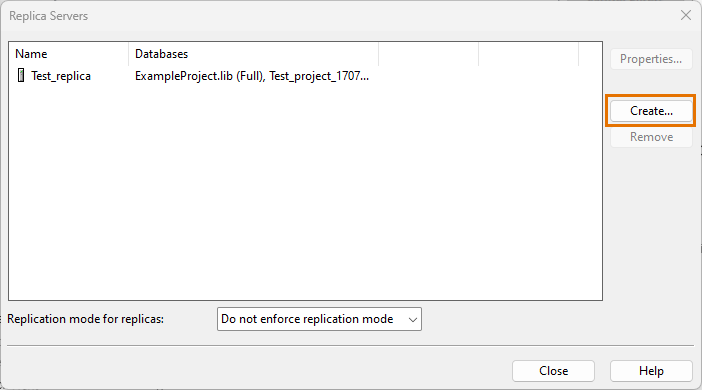The height and width of the screenshot is (390, 702).
Task: Open the 'Do not enforce replication mode' dropdown
Action: (x=319, y=319)
